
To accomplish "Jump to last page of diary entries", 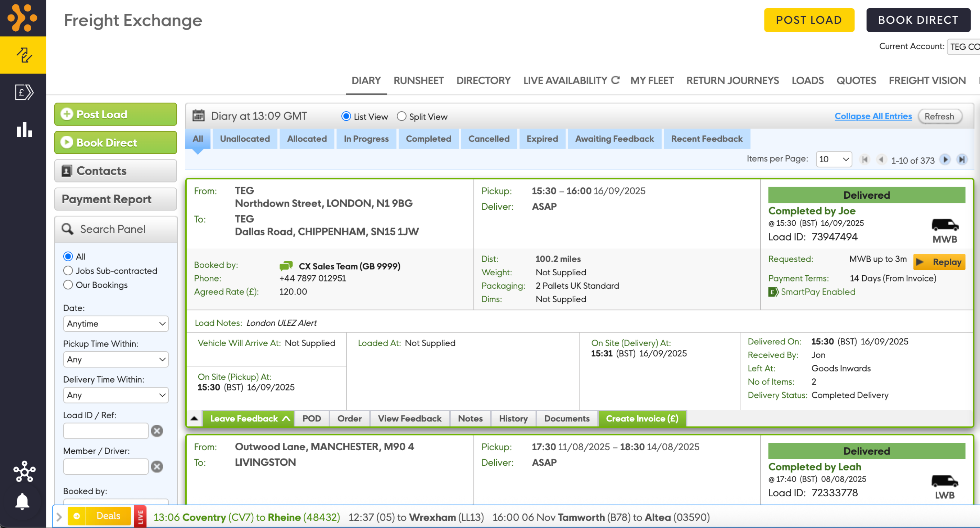I will click(x=962, y=159).
